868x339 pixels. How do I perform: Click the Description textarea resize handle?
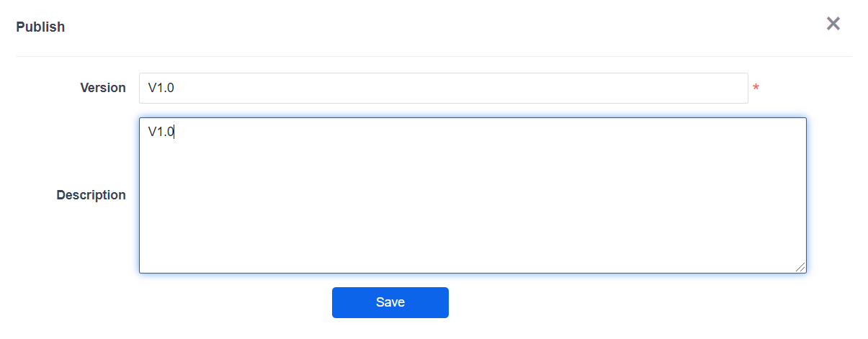tap(800, 267)
